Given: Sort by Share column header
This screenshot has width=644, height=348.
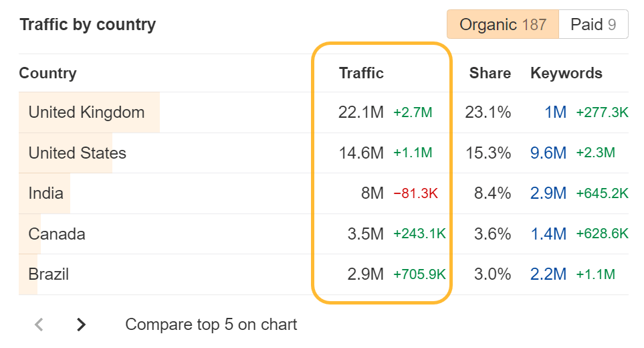Looking at the screenshot, I should 490,74.
